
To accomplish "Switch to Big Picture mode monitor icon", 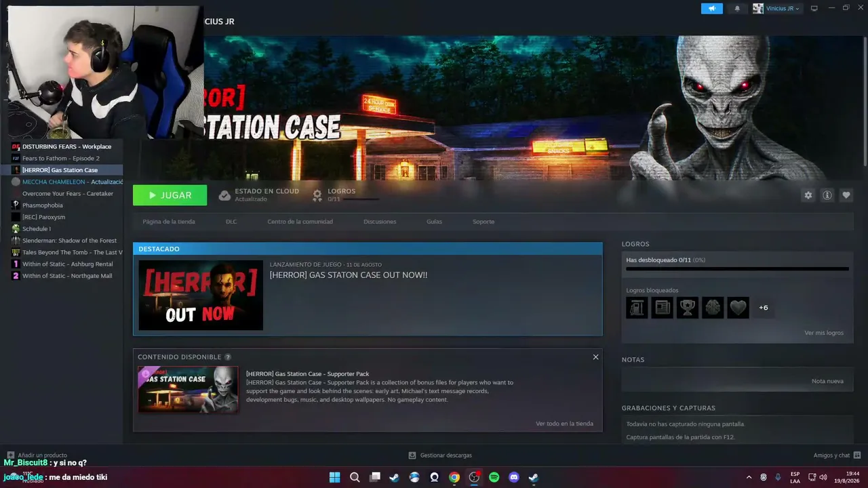I will coord(814,9).
